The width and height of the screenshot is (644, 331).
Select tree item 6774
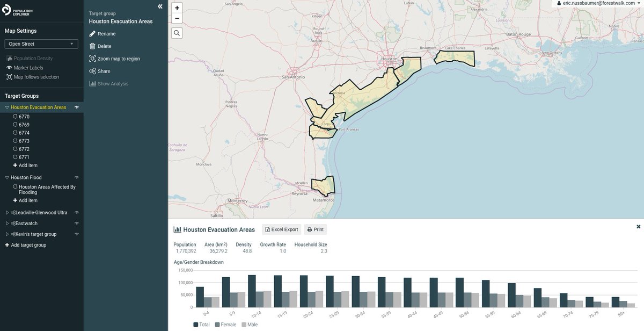(x=24, y=133)
